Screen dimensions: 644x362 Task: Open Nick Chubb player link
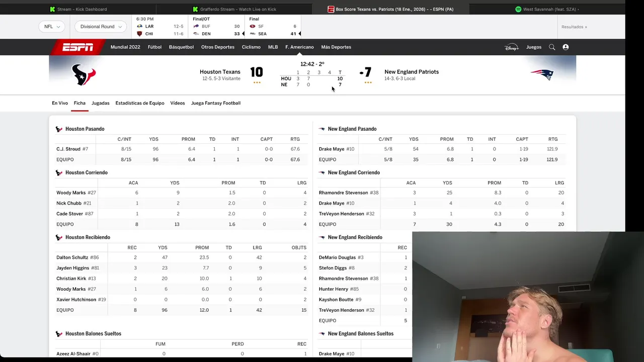tap(69, 204)
